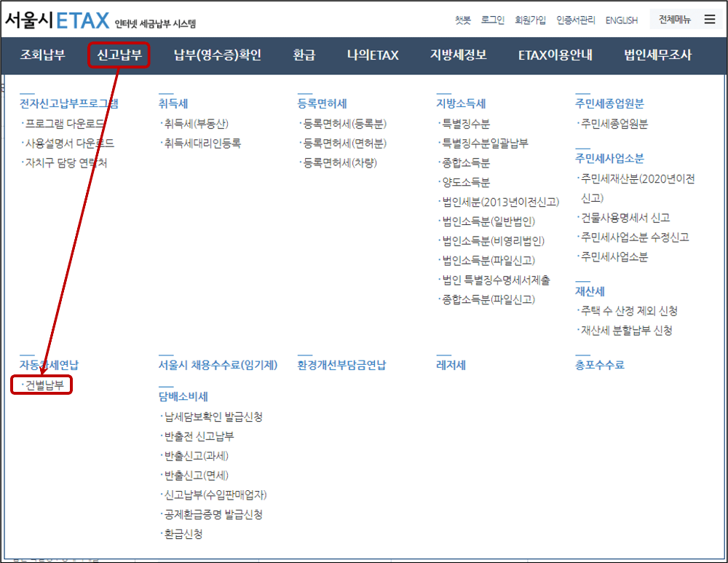Open the 환급 refund menu
The image size is (728, 563).
pyautogui.click(x=304, y=54)
